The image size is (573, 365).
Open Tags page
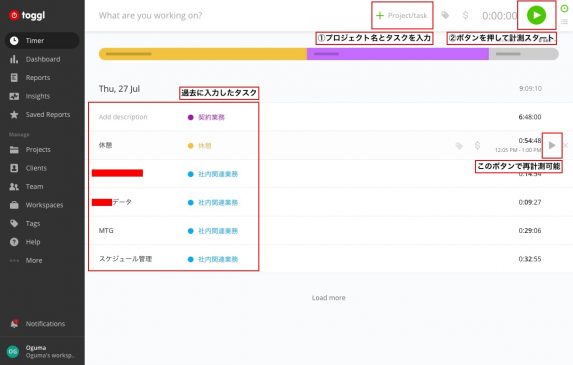[33, 223]
